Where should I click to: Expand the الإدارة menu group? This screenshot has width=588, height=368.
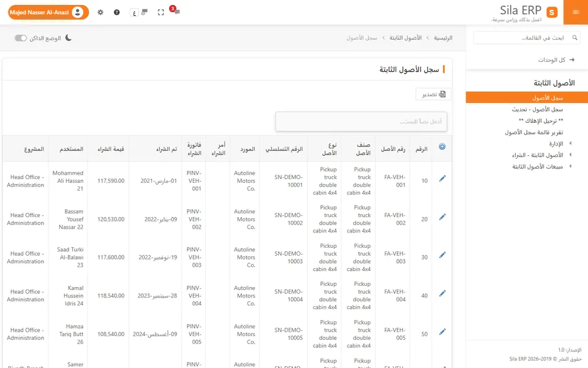(x=556, y=144)
